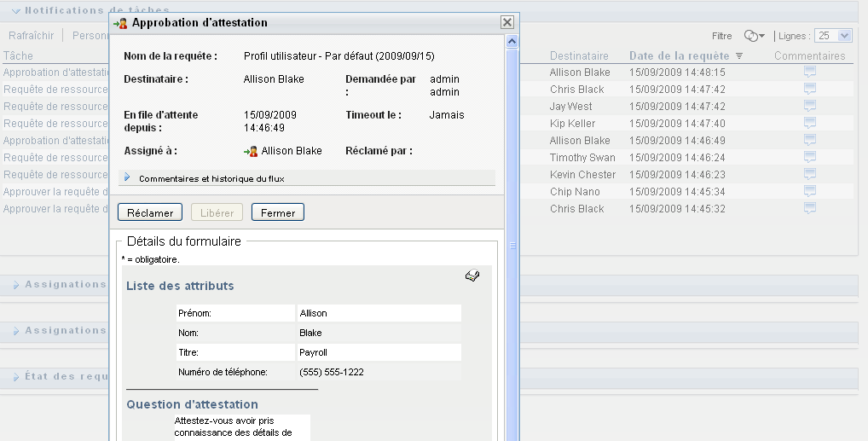
Task: Click the Timeout value Jamais
Action: tap(447, 114)
